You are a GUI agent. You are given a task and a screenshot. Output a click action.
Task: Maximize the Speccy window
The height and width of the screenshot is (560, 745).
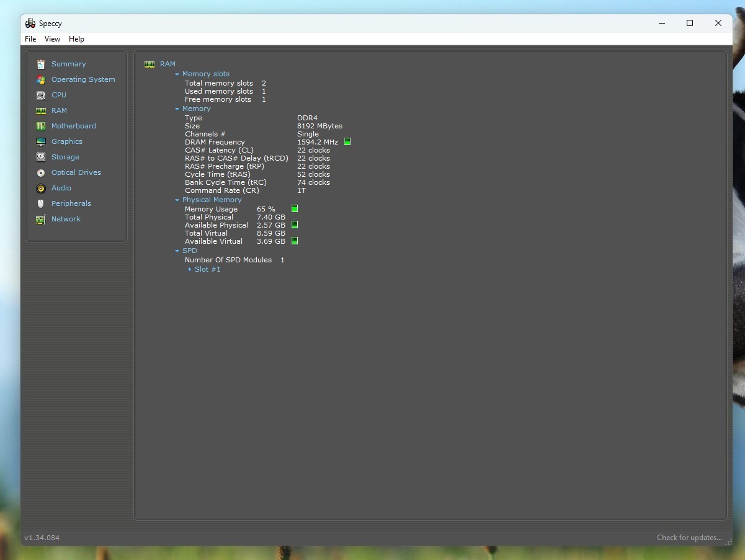click(689, 23)
